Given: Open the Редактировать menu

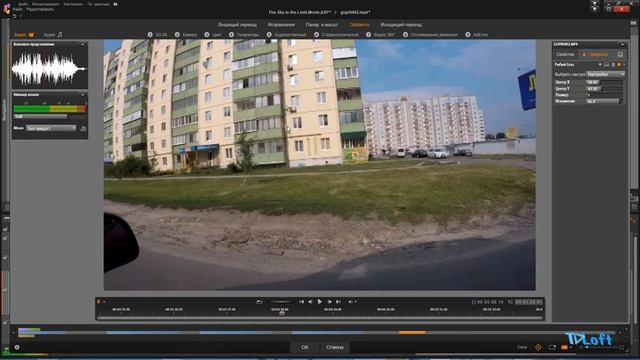Looking at the screenshot, I should [x=40, y=9].
